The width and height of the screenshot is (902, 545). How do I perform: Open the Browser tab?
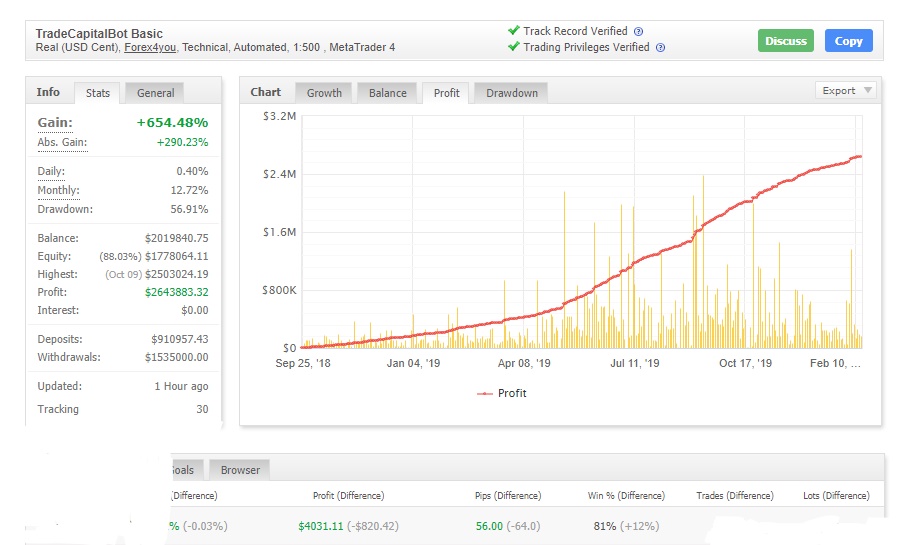tap(240, 470)
